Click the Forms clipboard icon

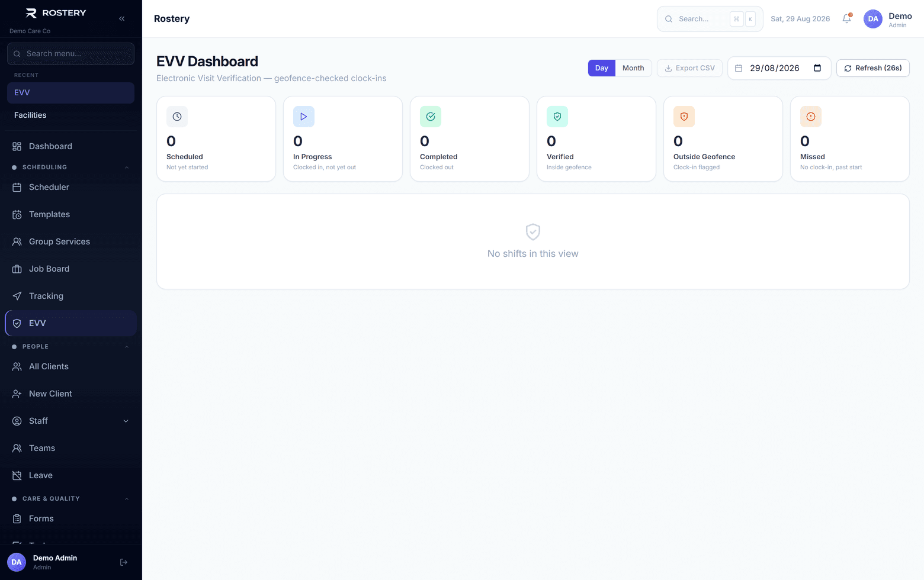pyautogui.click(x=17, y=518)
